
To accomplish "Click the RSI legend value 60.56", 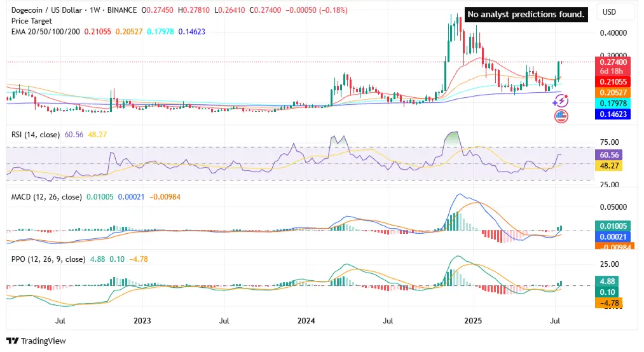I will pos(74,135).
